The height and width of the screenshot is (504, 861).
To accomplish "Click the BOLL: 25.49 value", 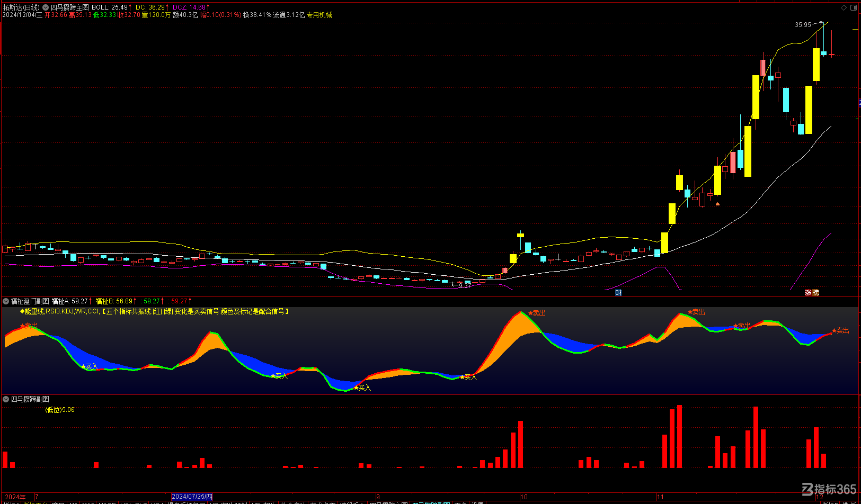I will [110, 7].
